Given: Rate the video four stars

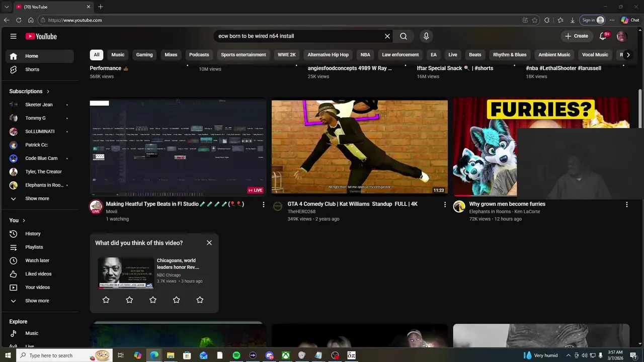Looking at the screenshot, I should (176, 300).
